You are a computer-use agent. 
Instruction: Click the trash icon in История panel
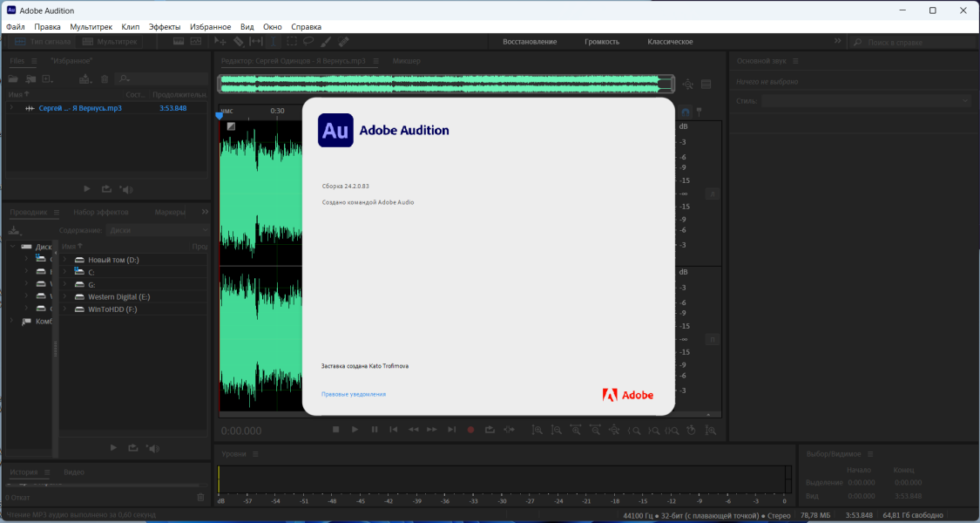coord(200,498)
